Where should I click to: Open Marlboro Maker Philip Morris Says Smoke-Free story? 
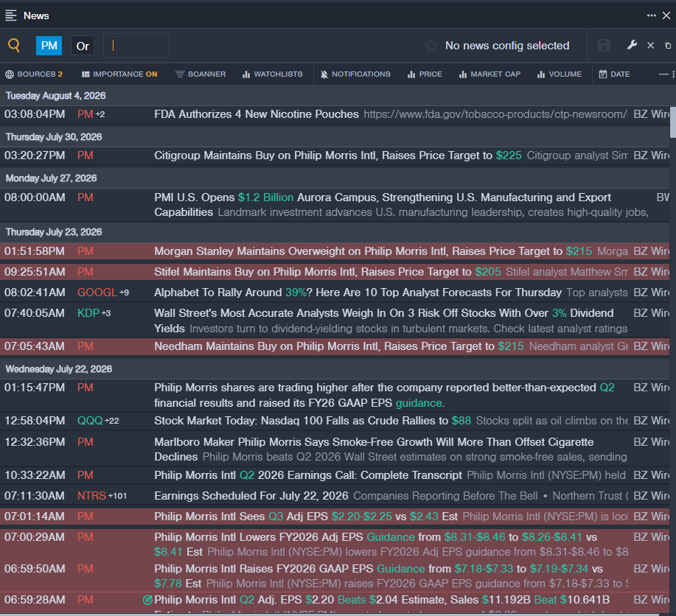(x=374, y=449)
